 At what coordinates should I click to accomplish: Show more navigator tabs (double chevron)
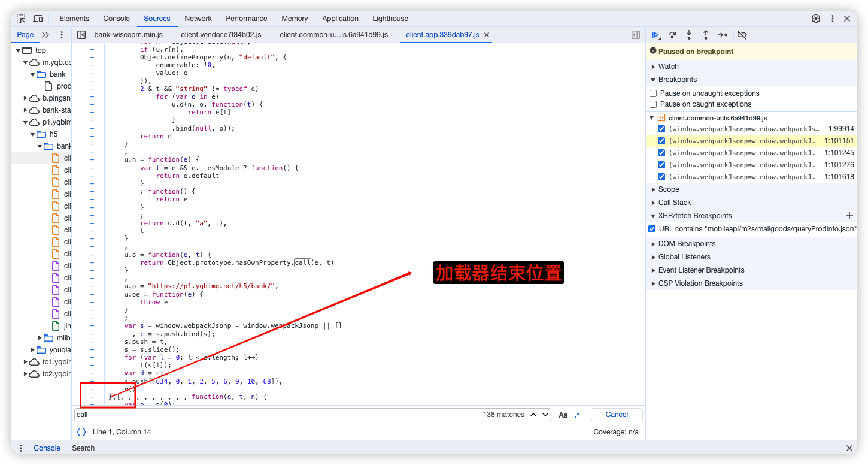pos(45,35)
